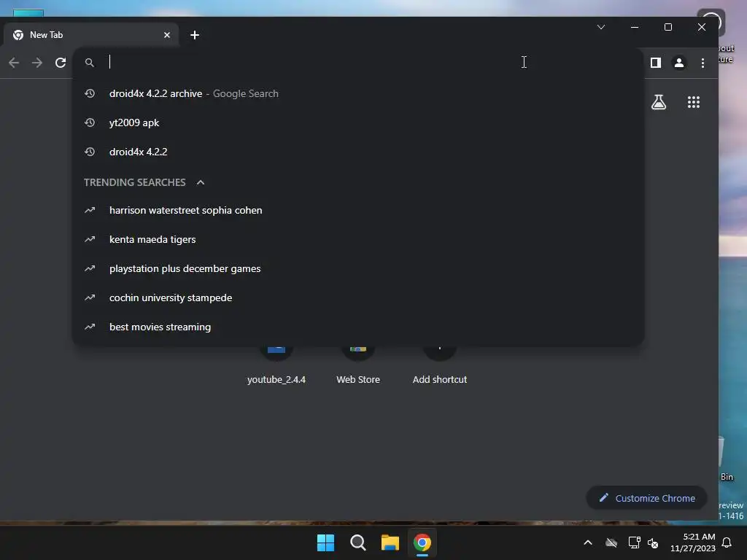747x560 pixels.
Task: Select the New Tab tab
Action: tap(91, 35)
